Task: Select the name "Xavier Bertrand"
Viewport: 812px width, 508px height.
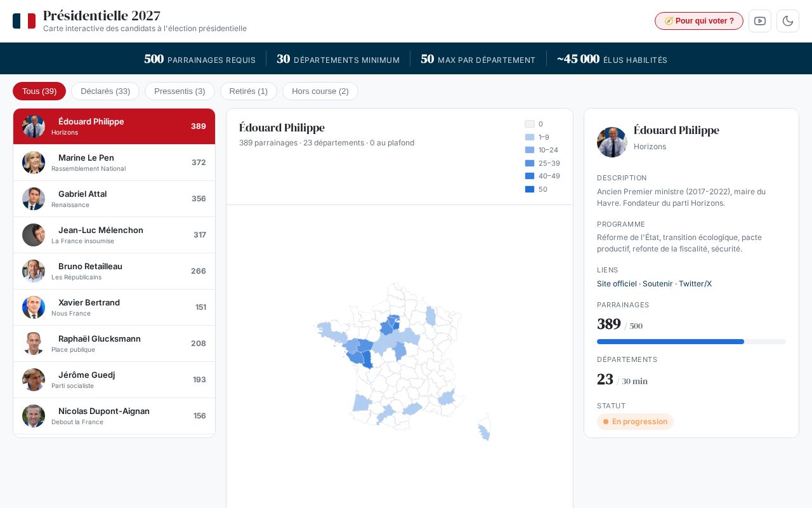Action: pyautogui.click(x=89, y=302)
